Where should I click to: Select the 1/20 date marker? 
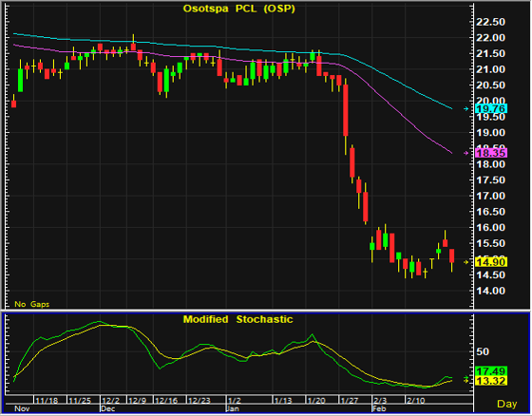point(315,401)
